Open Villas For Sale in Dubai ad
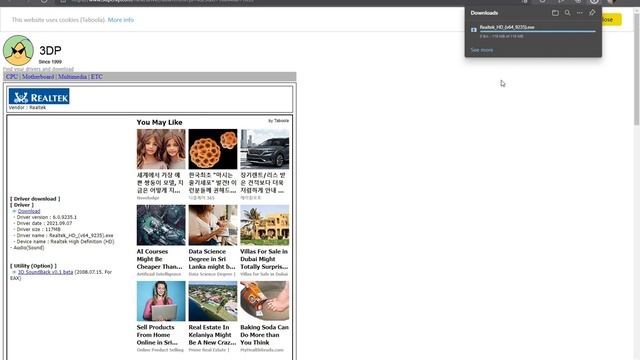640x360 pixels. click(x=264, y=259)
